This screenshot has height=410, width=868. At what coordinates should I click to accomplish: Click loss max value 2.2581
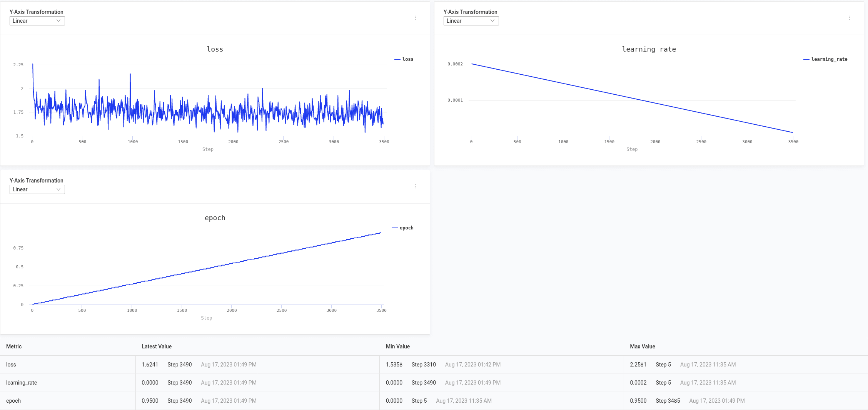point(638,365)
